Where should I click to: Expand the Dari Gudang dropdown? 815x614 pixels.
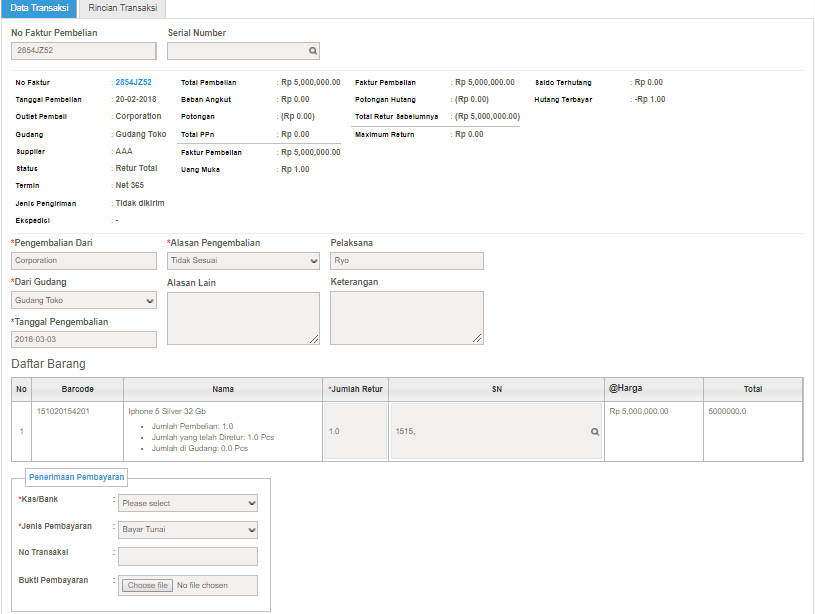pyautogui.click(x=84, y=300)
